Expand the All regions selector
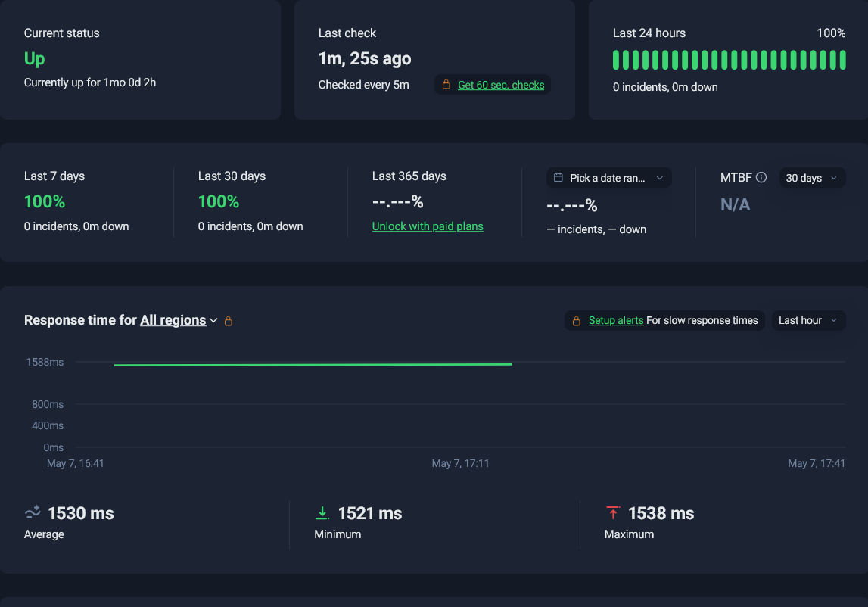The image size is (868, 607). [x=179, y=320]
